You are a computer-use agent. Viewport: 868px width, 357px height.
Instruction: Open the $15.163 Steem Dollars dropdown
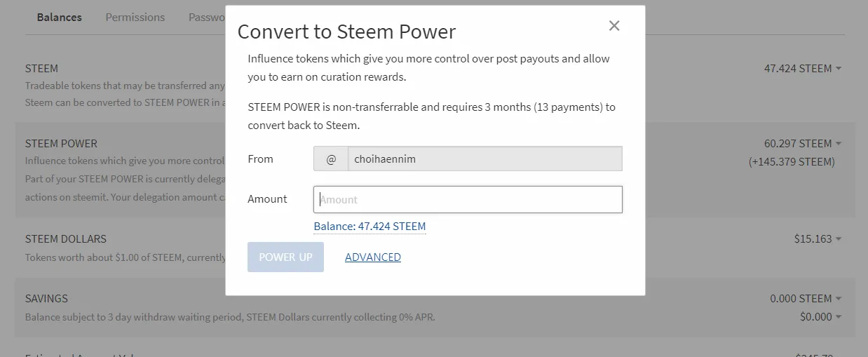click(x=818, y=238)
